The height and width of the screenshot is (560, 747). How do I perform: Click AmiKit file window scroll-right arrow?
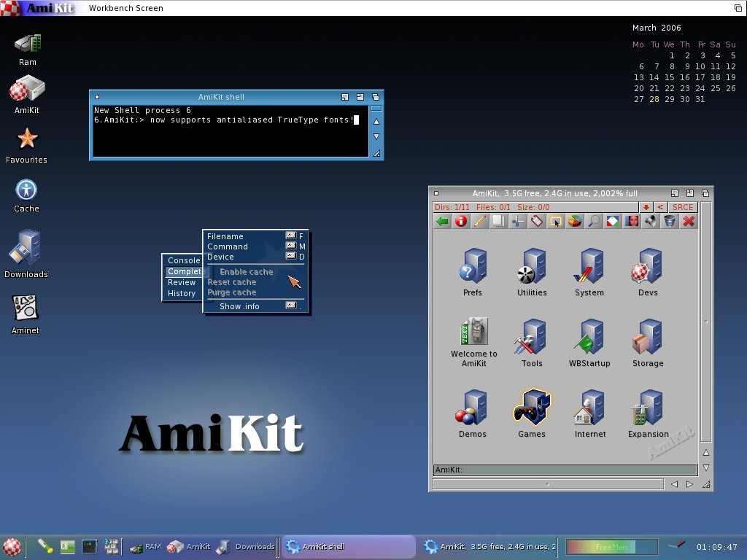coord(689,484)
